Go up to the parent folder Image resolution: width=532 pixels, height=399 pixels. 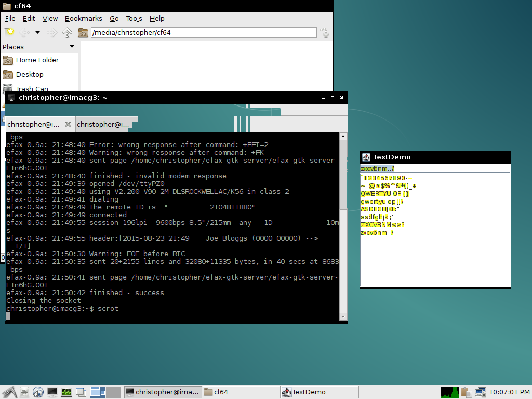(x=67, y=32)
